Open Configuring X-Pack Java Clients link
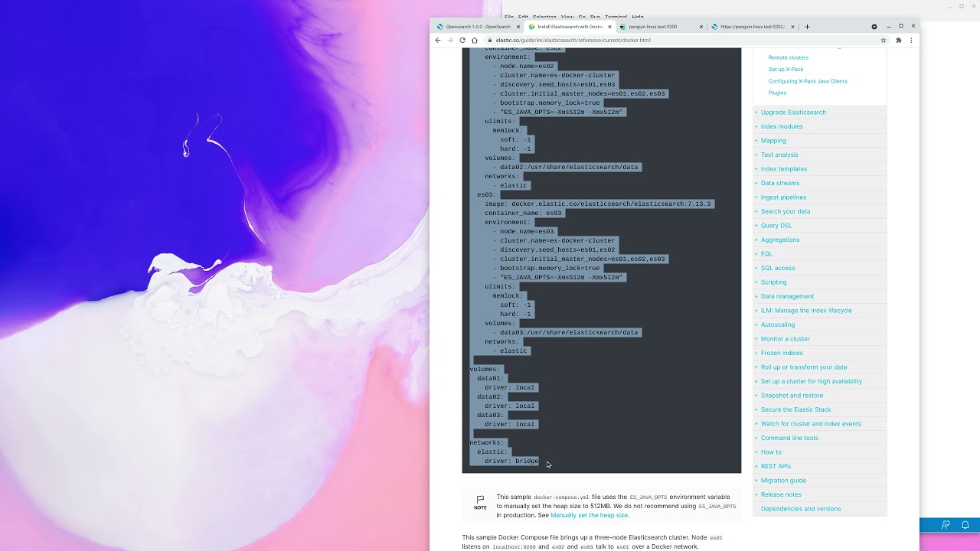980x551 pixels. [808, 81]
